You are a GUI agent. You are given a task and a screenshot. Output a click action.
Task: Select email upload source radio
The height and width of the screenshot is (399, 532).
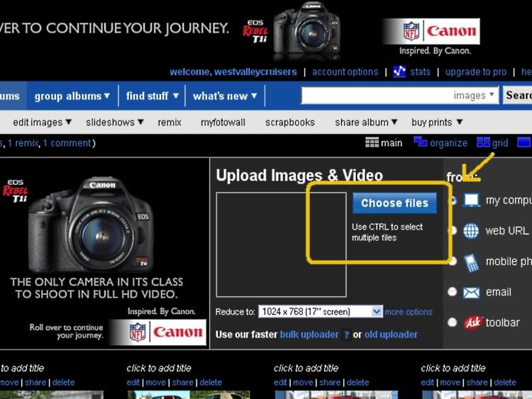(x=453, y=291)
